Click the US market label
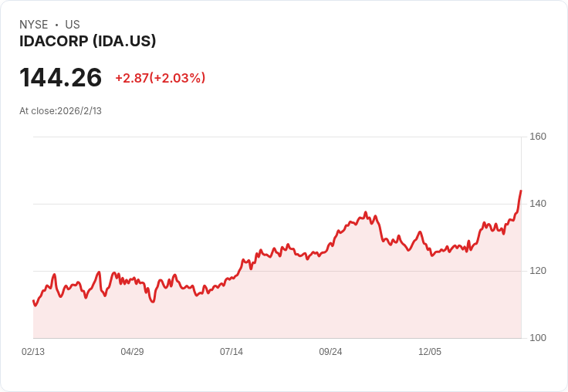The height and width of the screenshot is (392, 568). [73, 25]
